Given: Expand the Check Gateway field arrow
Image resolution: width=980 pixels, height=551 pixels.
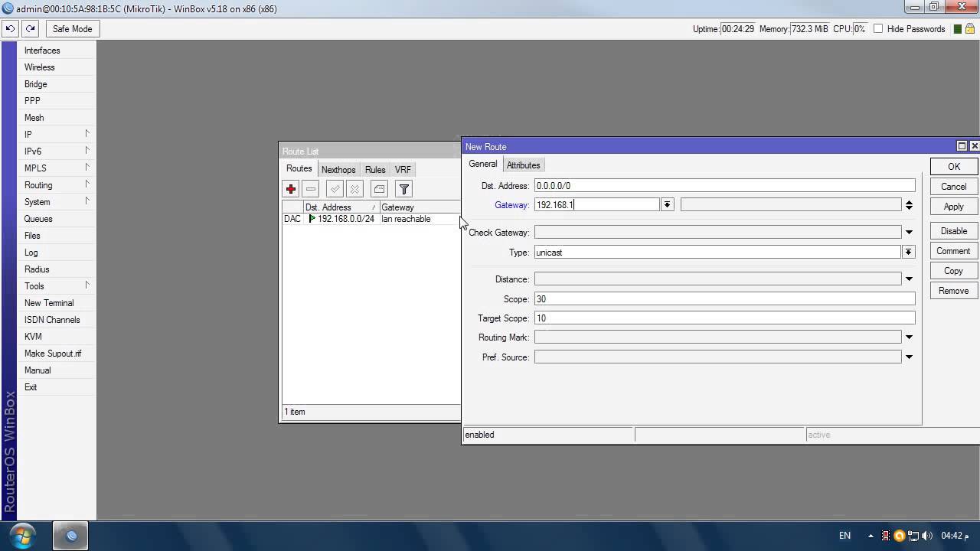Looking at the screenshot, I should tap(909, 232).
